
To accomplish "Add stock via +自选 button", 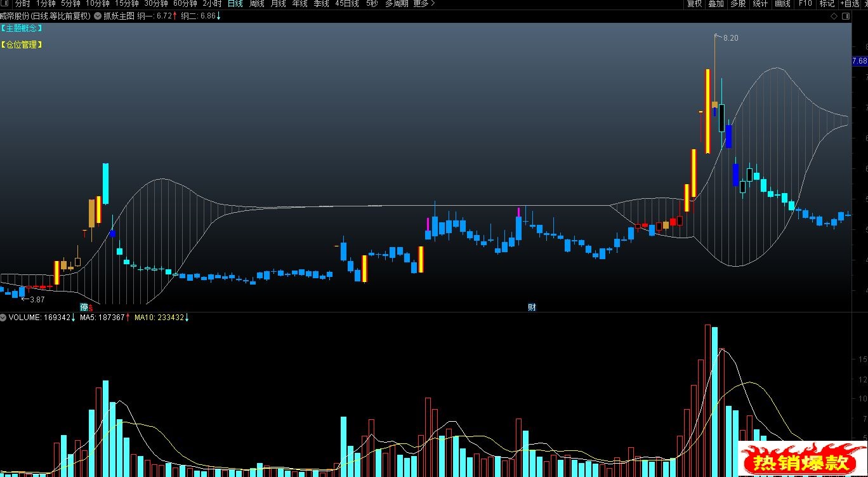I will tap(852, 4).
